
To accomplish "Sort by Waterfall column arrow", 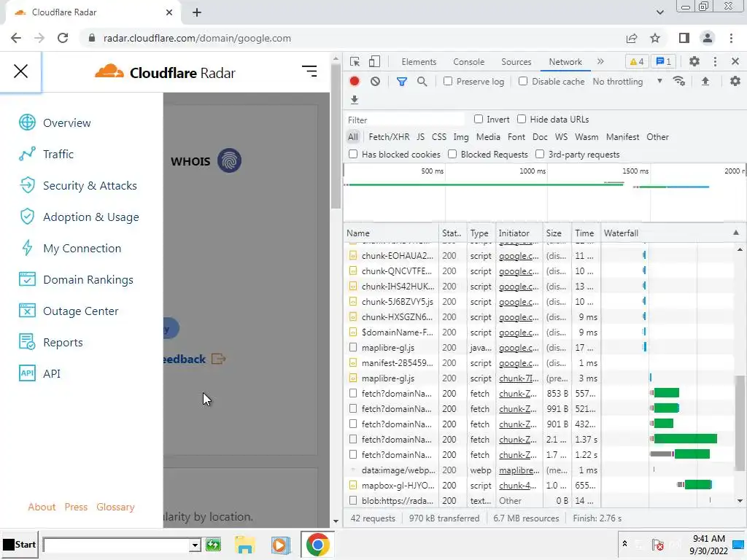I will coord(736,233).
